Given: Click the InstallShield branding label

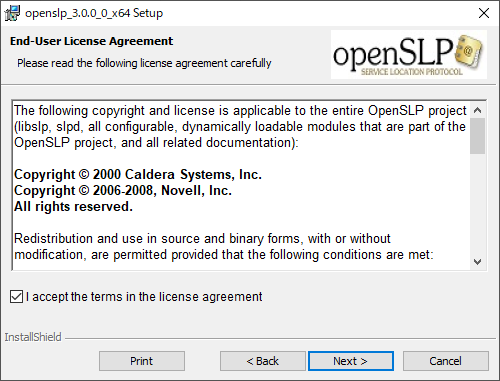Looking at the screenshot, I should point(33,337).
